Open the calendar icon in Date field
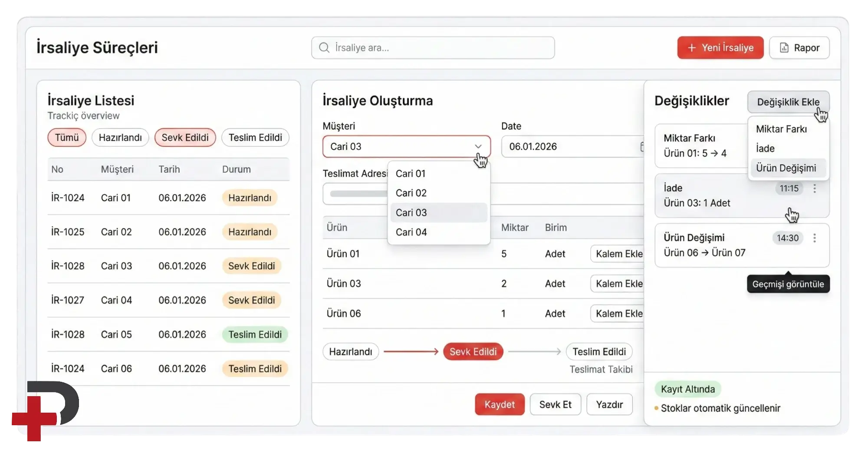The image size is (868, 450). [x=642, y=147]
